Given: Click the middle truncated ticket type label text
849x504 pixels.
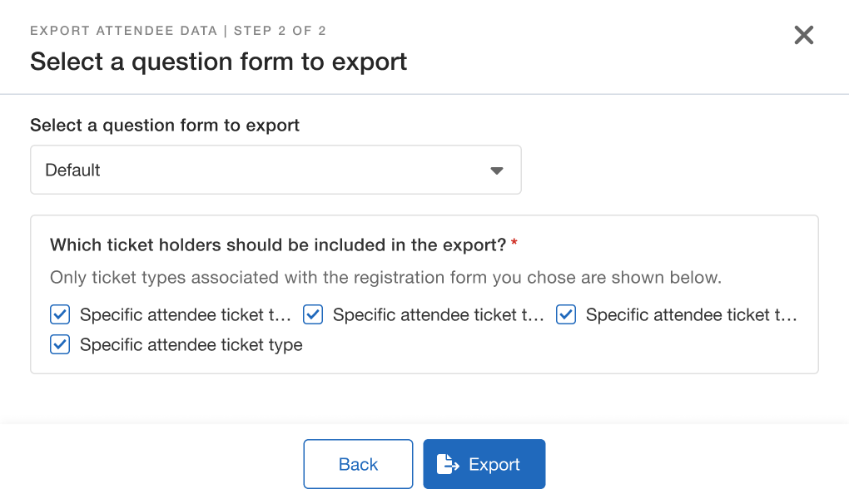Looking at the screenshot, I should click(438, 314).
